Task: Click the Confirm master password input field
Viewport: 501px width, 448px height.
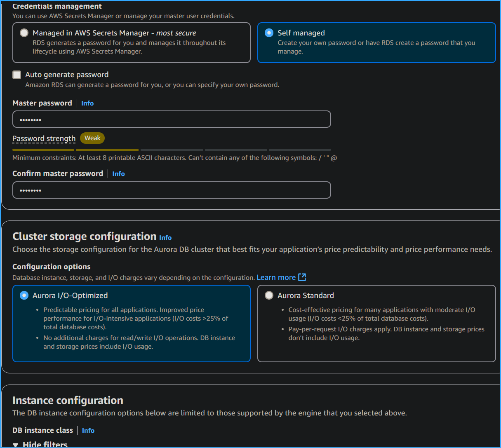Action: [x=172, y=190]
